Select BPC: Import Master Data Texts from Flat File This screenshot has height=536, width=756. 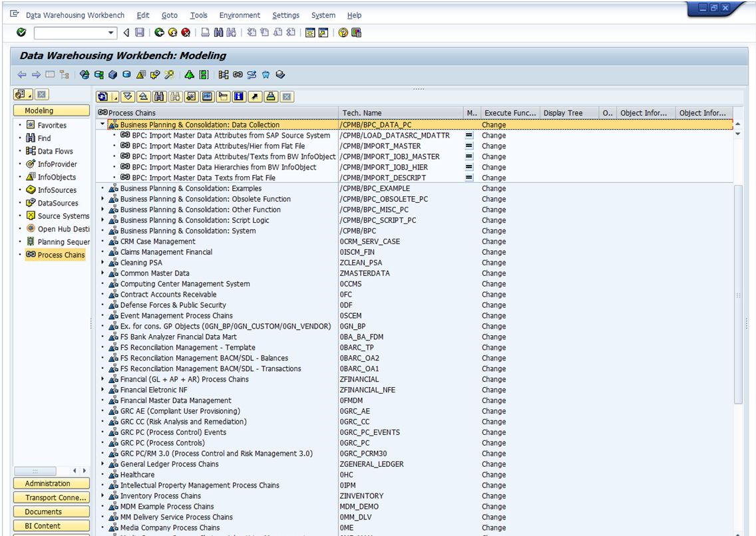[204, 178]
